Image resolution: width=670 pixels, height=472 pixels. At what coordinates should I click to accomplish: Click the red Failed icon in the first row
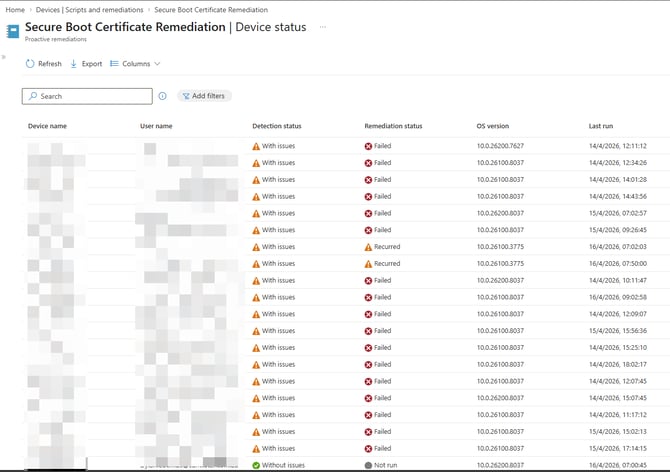pos(368,146)
